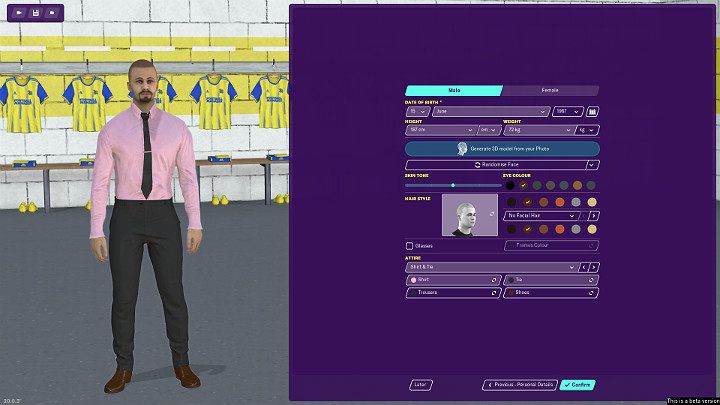720x405 pixels.
Task: Click the Confirm button
Action: tap(577, 385)
